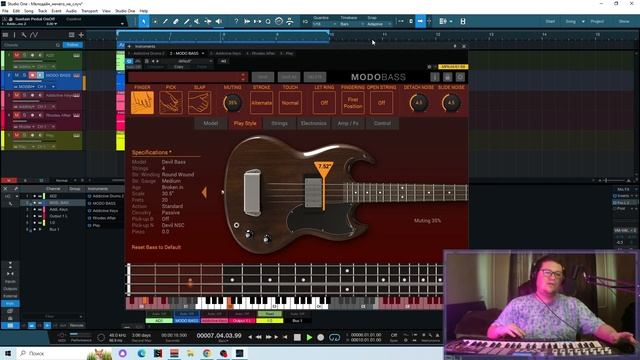
Task: Toggle record arm on MODO BASS track
Action: coord(32,76)
